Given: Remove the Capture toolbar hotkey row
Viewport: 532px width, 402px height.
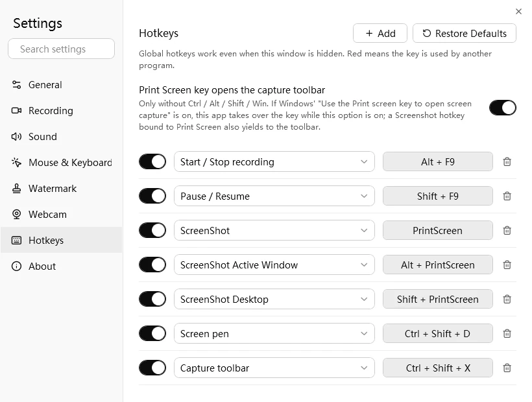Looking at the screenshot, I should (x=507, y=368).
